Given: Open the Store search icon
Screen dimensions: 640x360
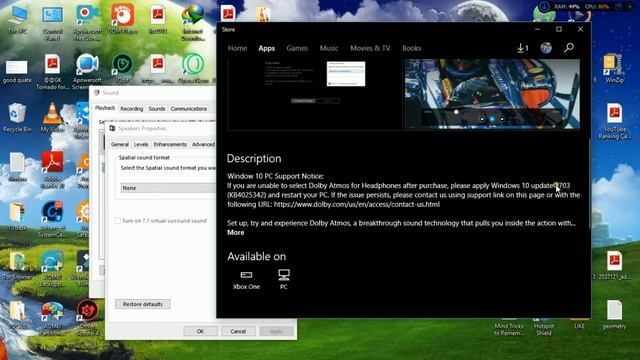Looking at the screenshot, I should [x=569, y=48].
